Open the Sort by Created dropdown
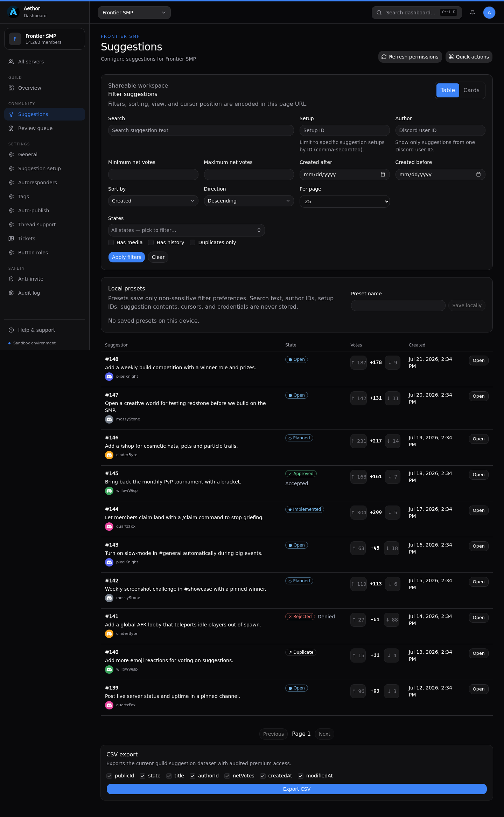Screen dimensions: 504x817 [x=153, y=201]
